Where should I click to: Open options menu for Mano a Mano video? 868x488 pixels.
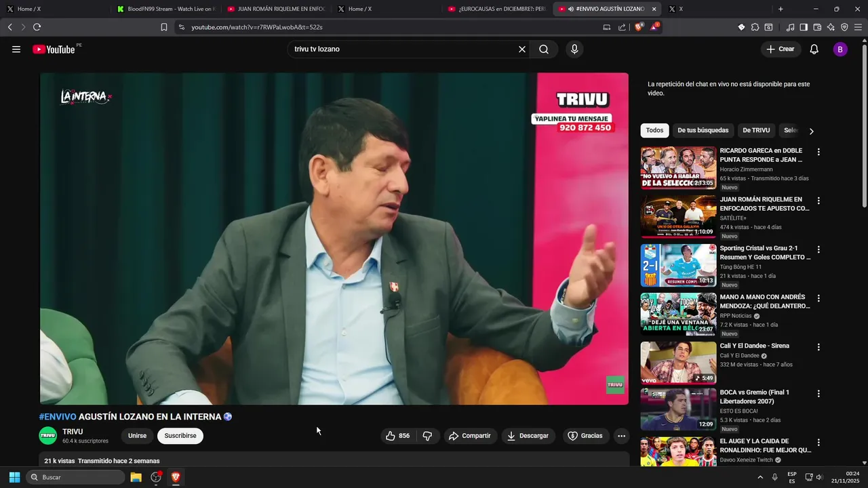(818, 298)
